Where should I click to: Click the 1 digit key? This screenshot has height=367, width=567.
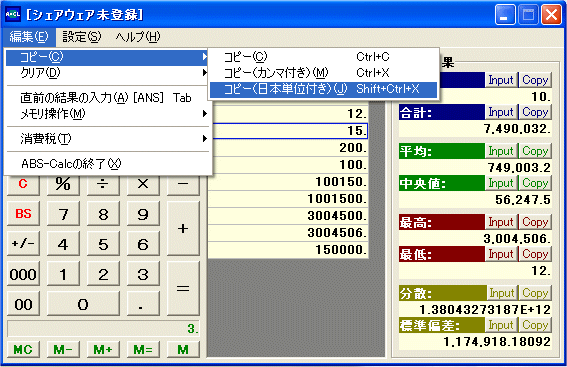point(63,274)
